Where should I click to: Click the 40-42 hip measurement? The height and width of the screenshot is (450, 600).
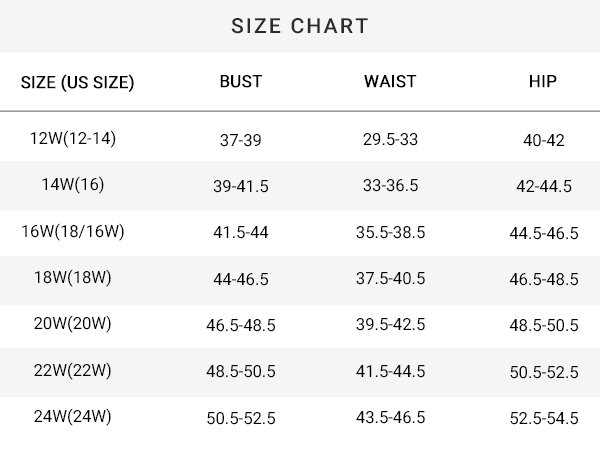544,140
